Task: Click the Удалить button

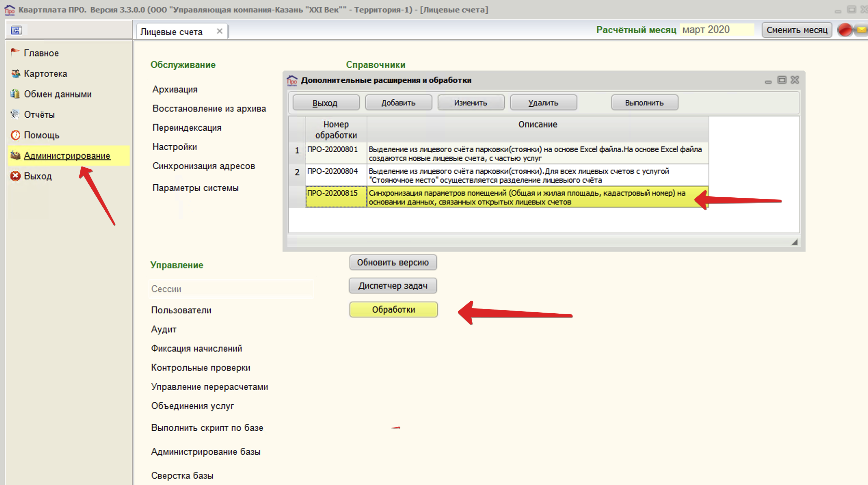Action: pos(543,103)
